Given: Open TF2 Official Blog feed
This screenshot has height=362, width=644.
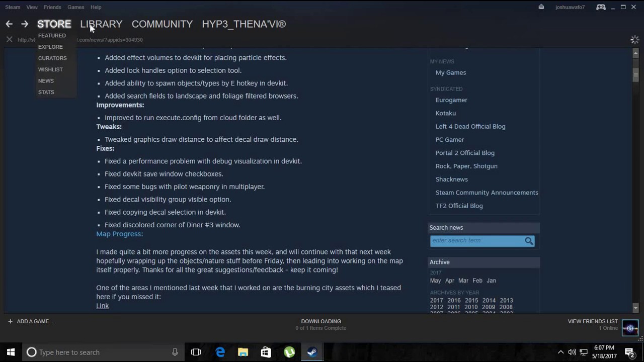Looking at the screenshot, I should coord(459,206).
